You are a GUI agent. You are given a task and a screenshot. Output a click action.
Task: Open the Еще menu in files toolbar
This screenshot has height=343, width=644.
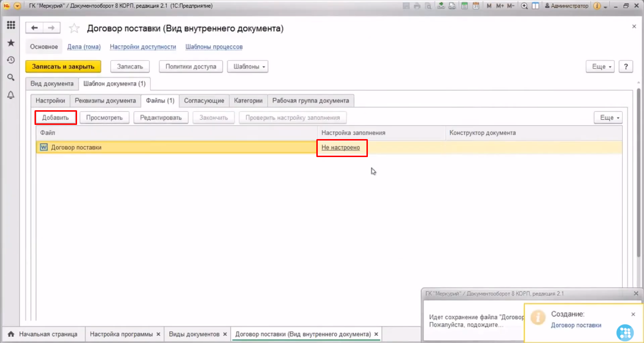point(609,117)
